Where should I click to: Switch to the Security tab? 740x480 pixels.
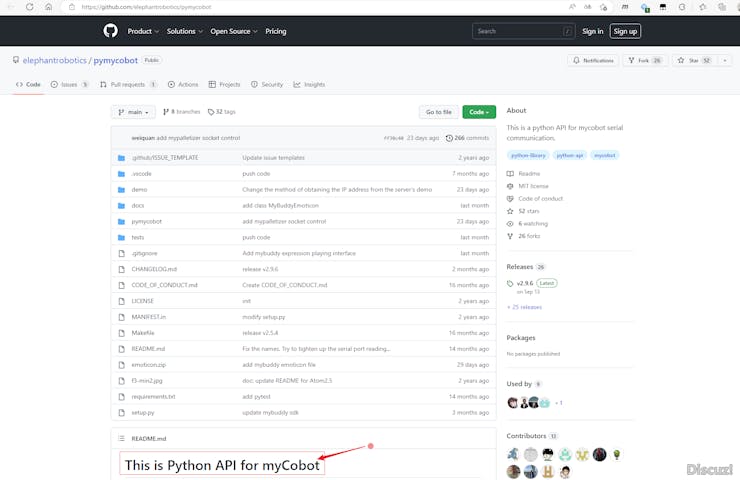click(267, 84)
